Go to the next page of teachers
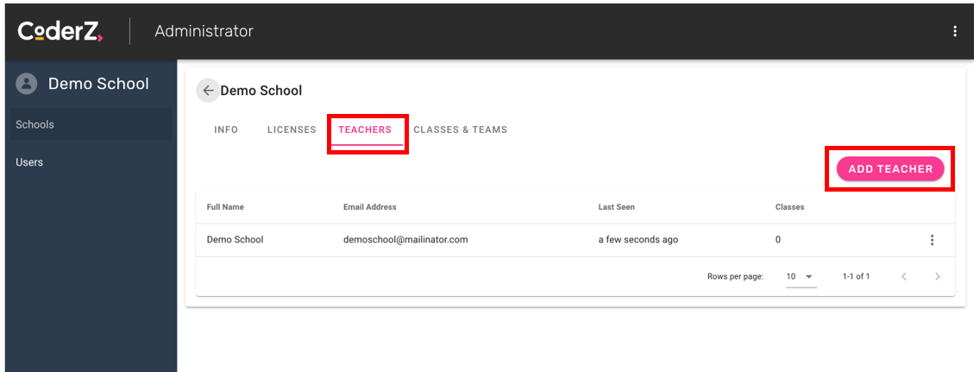Viewport: 980px width, 372px height. [937, 276]
